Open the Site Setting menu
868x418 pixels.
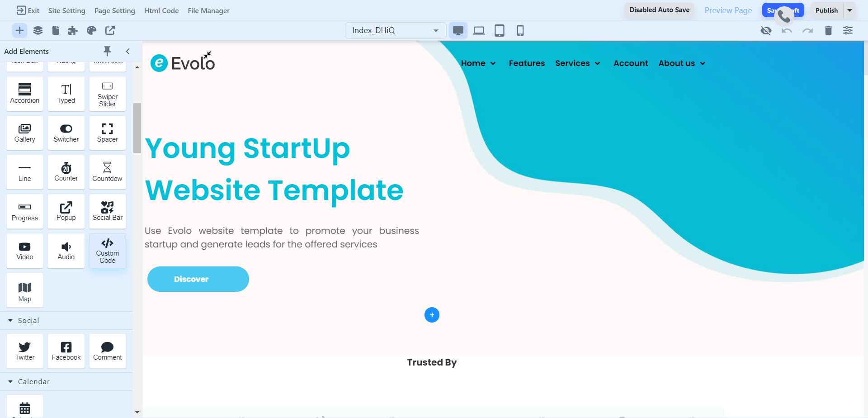point(66,10)
